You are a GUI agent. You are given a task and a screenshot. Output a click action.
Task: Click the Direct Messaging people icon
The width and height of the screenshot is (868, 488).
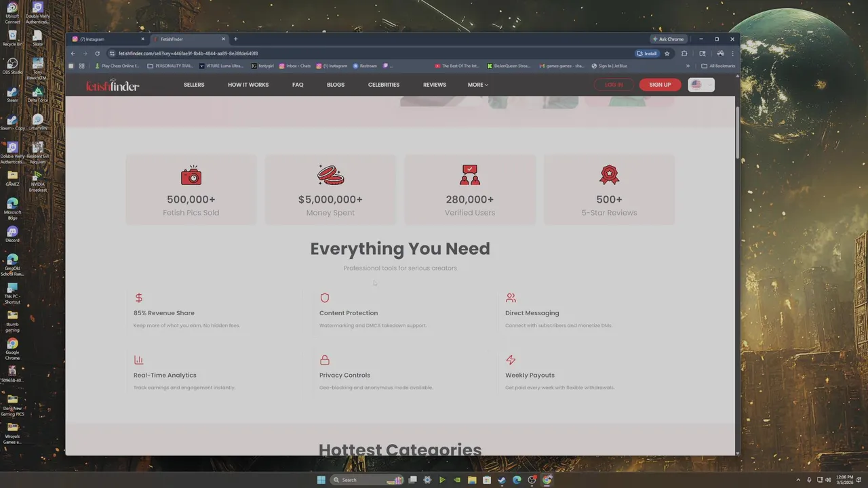[511, 298]
